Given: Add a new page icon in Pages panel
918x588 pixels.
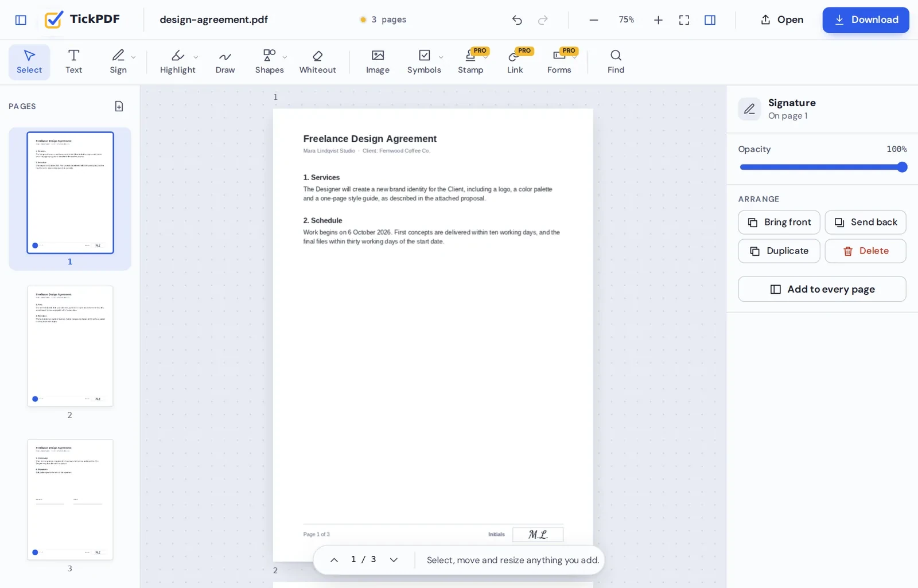Looking at the screenshot, I should point(119,106).
